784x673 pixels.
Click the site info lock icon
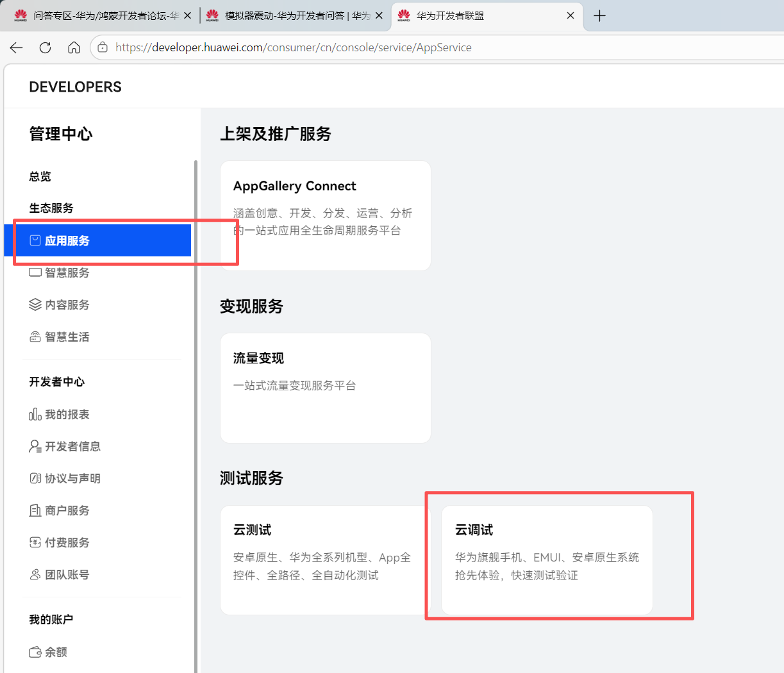103,47
